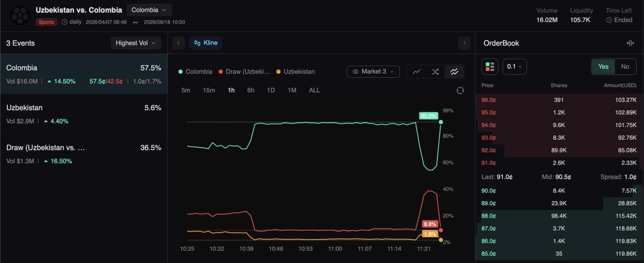Screen dimensions: 644x263
Task: Click the Mid: 90.5¢ value
Action: pos(557,177)
